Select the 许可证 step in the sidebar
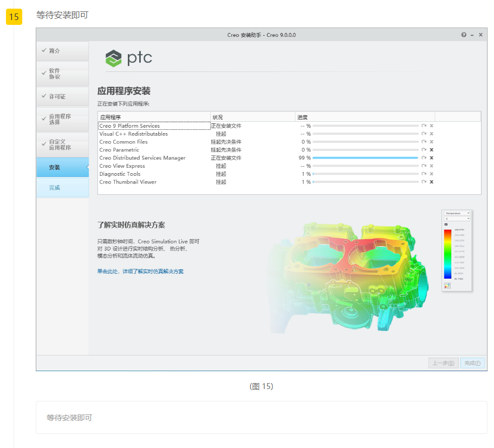Viewport: 494px width, 448px height. tap(62, 97)
